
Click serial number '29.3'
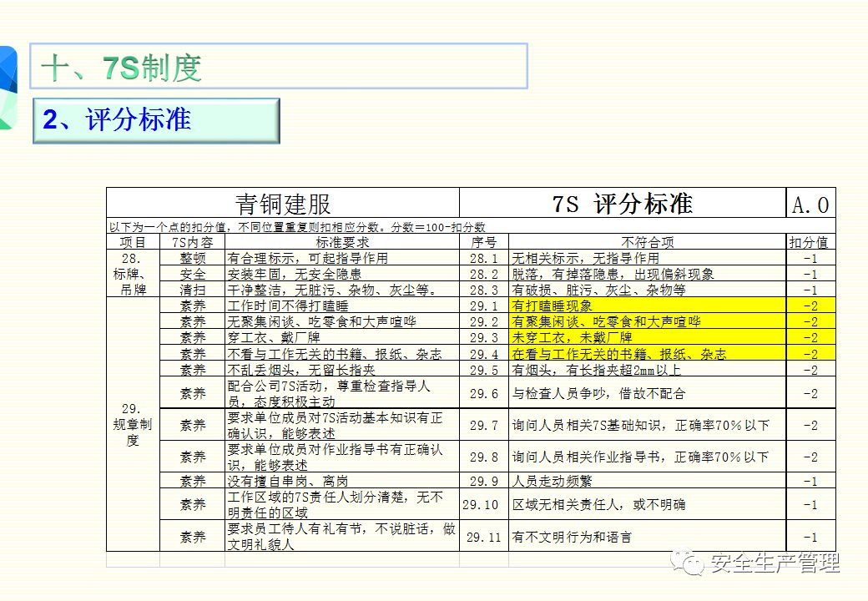[x=484, y=337]
